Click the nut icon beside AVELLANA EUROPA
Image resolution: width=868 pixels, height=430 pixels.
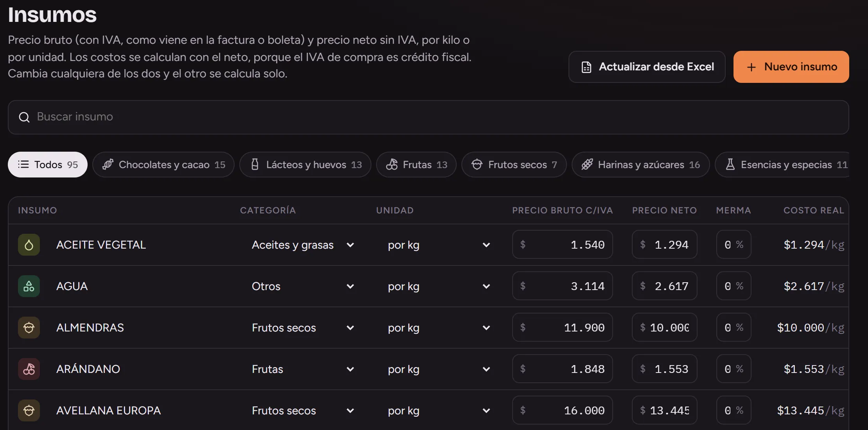(x=29, y=410)
